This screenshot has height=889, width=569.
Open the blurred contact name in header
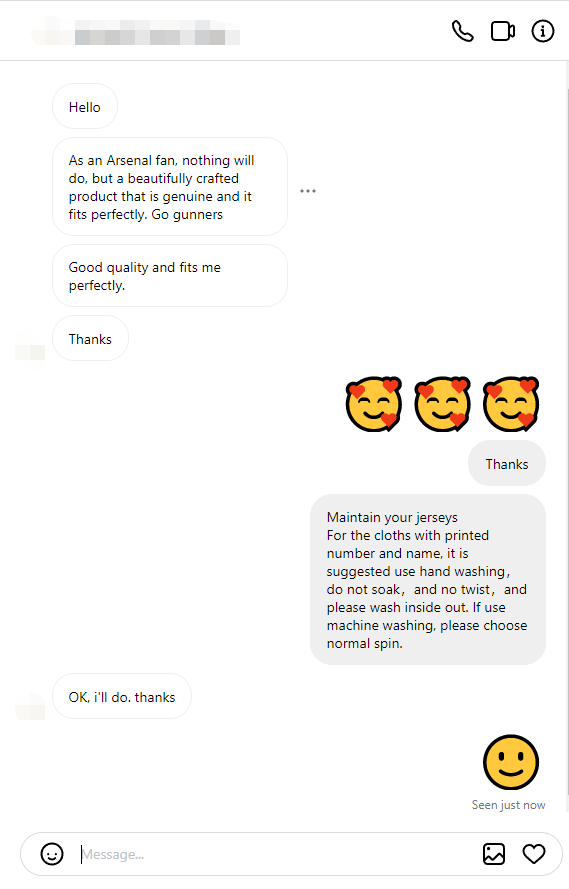point(136,31)
